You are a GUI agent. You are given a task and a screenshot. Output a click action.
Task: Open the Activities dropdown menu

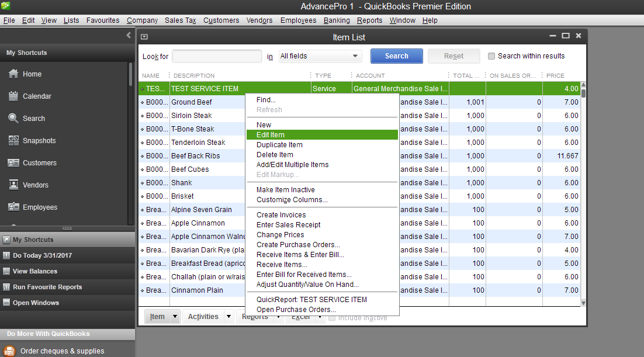[203, 317]
